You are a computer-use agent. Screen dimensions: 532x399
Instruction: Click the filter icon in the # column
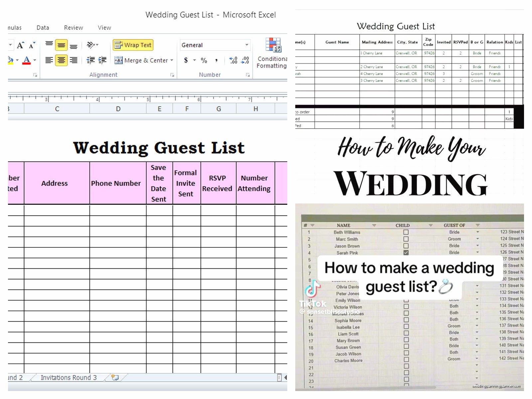point(312,225)
